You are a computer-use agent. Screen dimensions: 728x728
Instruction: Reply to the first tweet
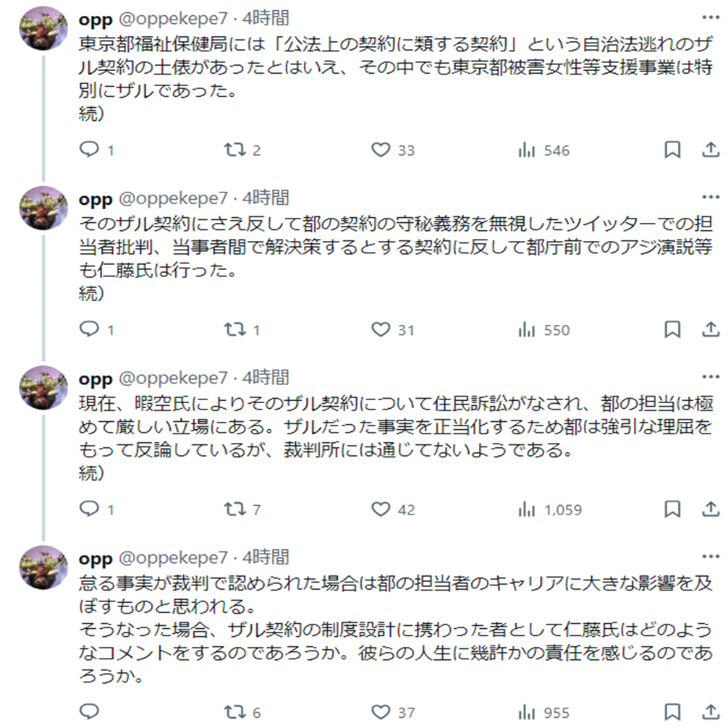[x=89, y=151]
